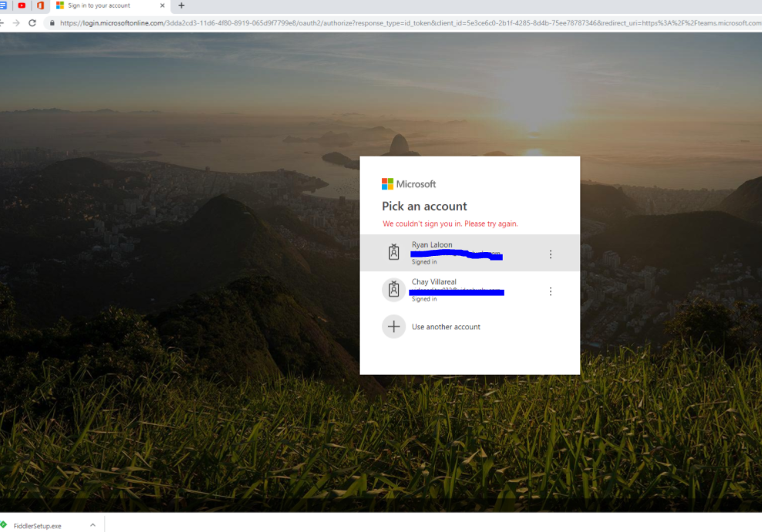Reload the current page
Screen dimensions: 762x532
tap(32, 23)
